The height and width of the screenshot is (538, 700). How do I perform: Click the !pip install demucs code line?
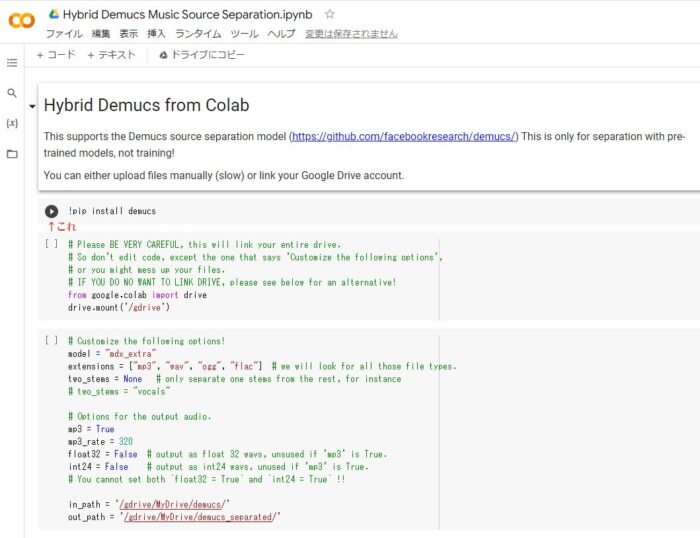[112, 211]
